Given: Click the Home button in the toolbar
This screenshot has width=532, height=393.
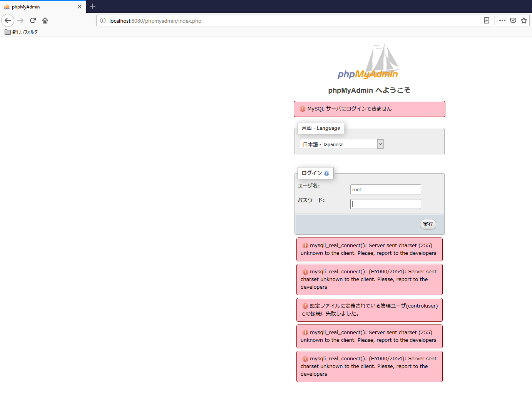Looking at the screenshot, I should click(45, 20).
